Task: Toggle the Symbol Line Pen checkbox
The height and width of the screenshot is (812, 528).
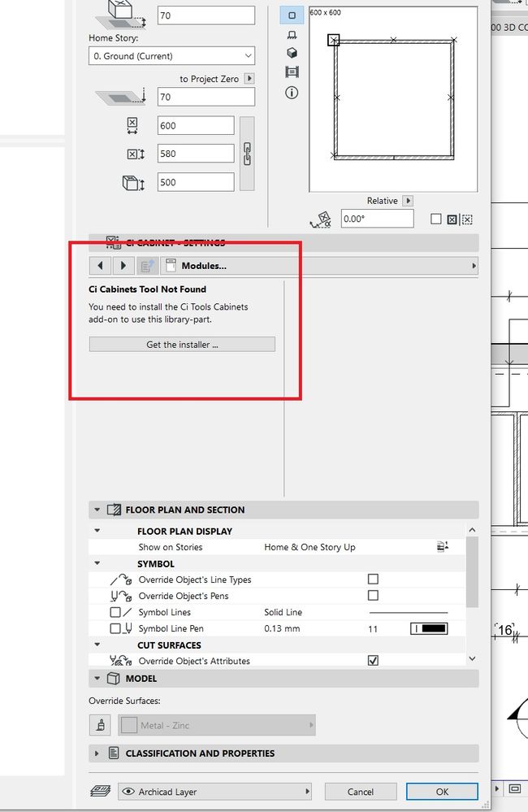Action: (115, 628)
